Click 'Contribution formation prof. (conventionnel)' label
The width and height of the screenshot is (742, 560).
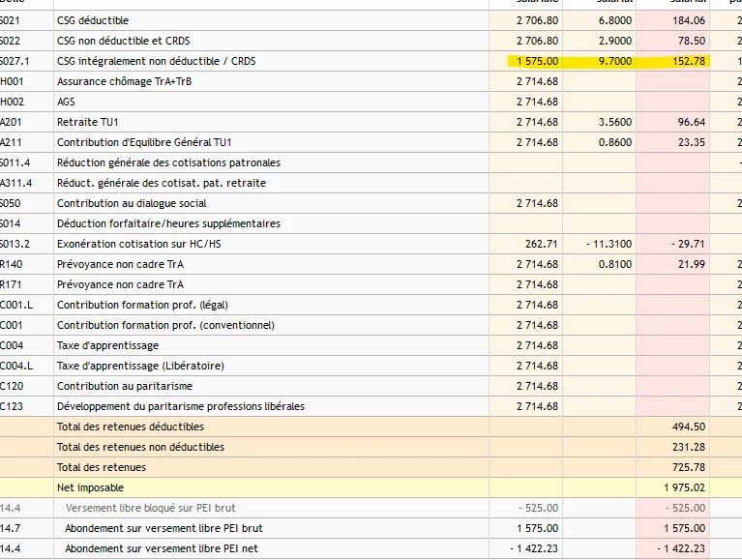[165, 325]
